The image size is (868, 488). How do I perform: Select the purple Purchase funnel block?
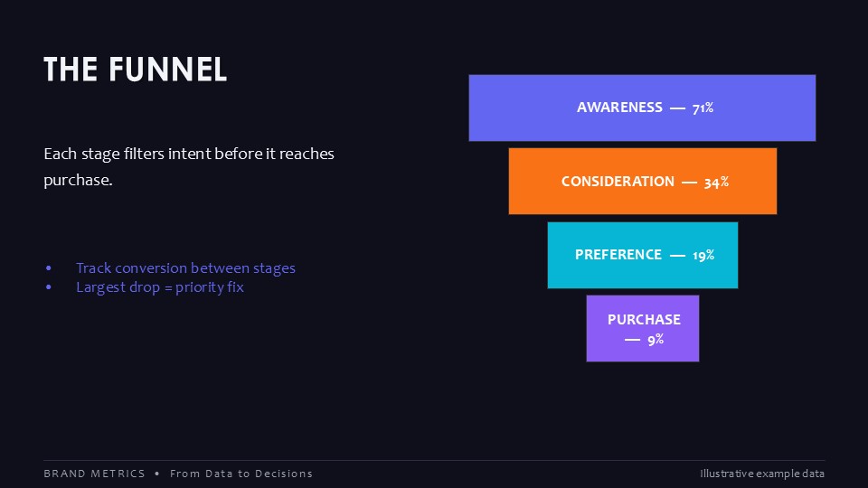pos(643,328)
